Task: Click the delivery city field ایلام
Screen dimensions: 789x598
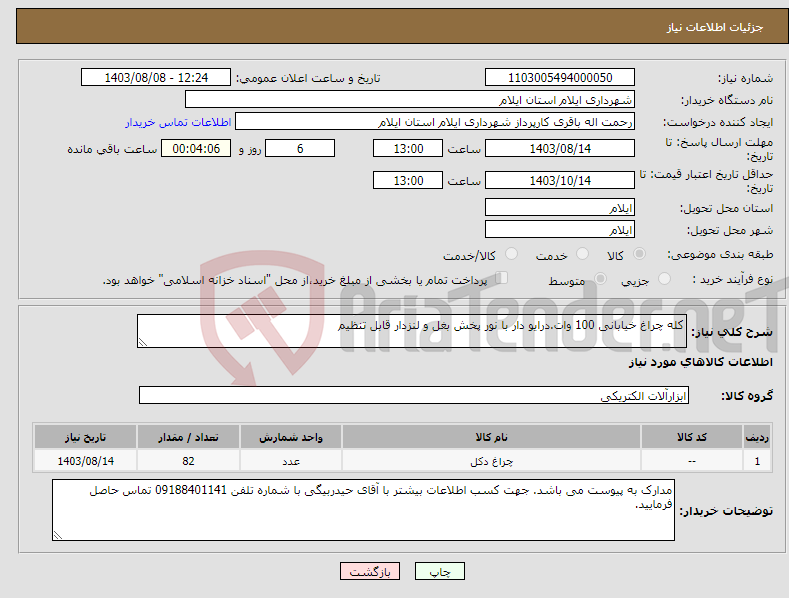Action: point(560,230)
